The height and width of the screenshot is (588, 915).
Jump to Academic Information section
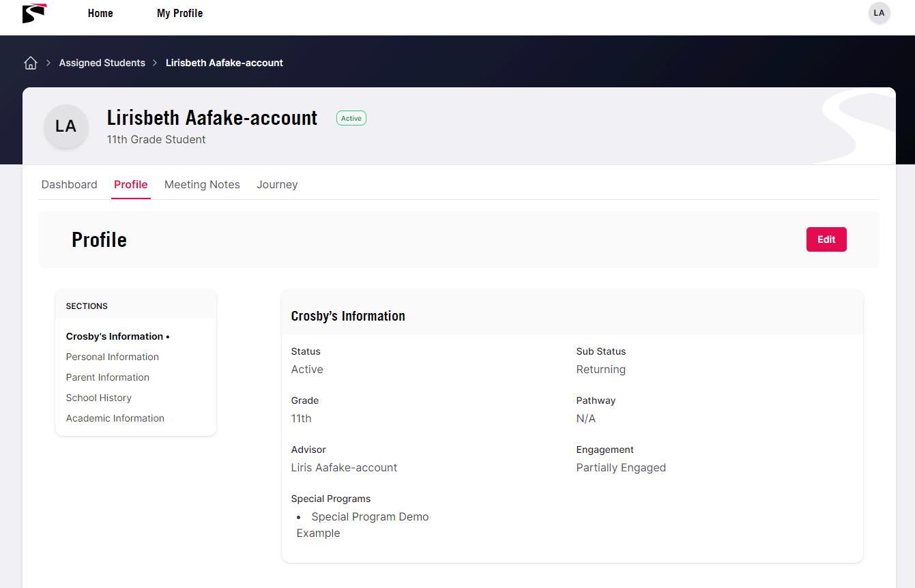coord(115,418)
